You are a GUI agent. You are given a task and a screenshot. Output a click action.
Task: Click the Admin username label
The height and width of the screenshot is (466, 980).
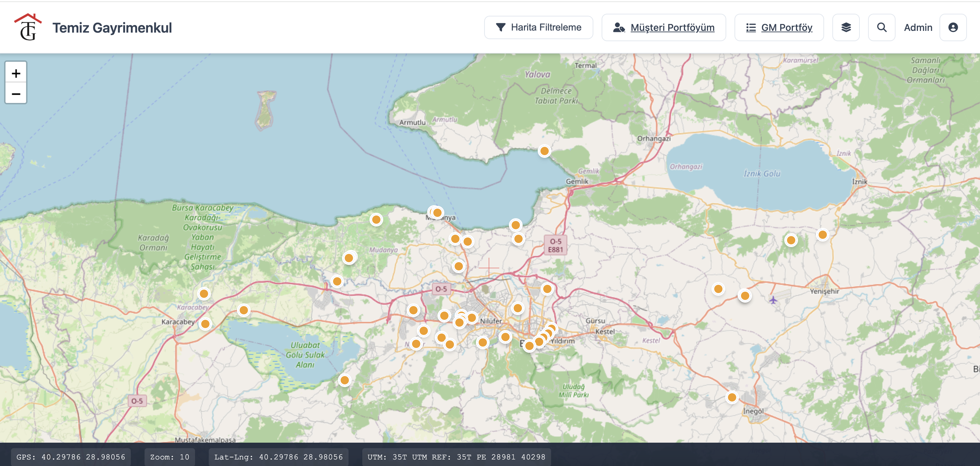pyautogui.click(x=918, y=27)
